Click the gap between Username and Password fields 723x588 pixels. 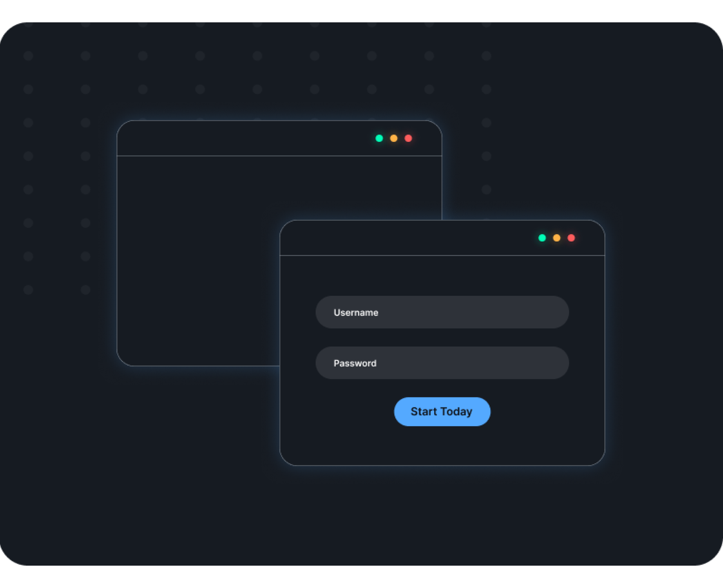442,338
